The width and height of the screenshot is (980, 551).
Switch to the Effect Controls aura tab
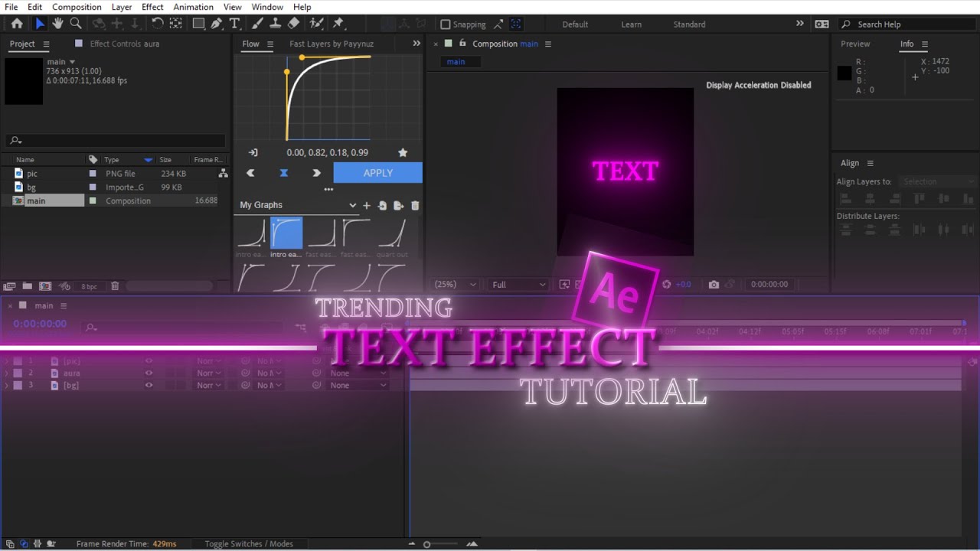pos(125,44)
